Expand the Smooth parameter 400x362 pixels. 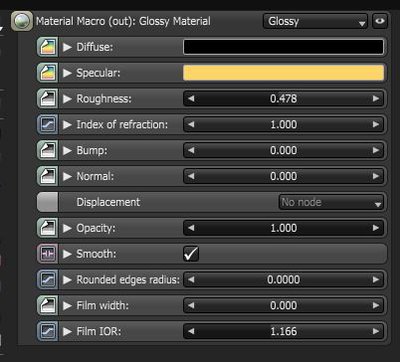pyautogui.click(x=67, y=254)
